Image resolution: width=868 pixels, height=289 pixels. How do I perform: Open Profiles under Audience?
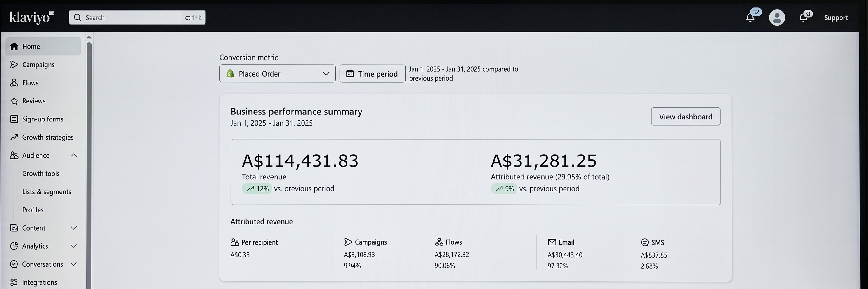pos(33,210)
